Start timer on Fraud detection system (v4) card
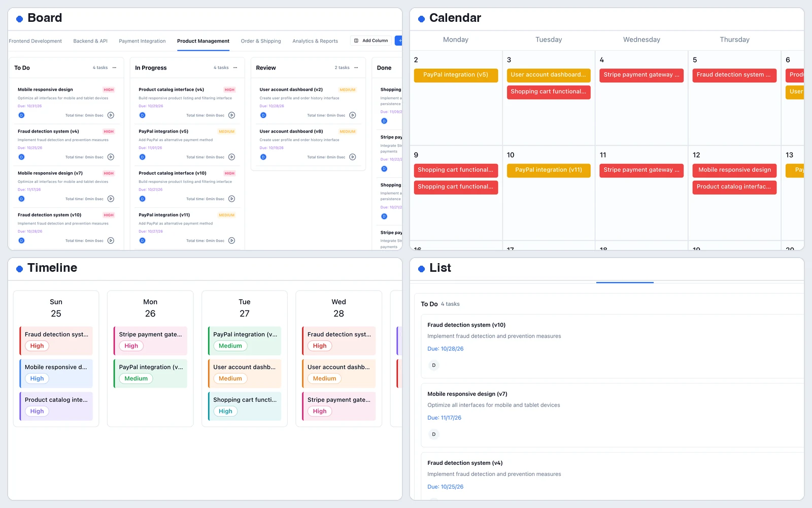This screenshot has height=508, width=812. pos(111,157)
